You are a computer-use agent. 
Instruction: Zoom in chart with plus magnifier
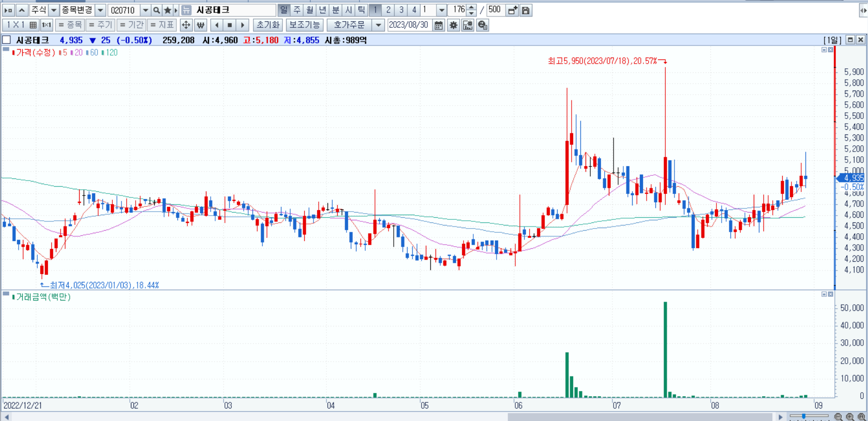(850, 417)
